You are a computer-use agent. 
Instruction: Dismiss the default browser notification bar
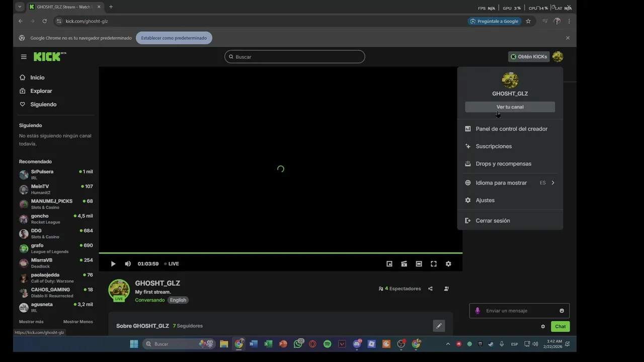coord(568,38)
